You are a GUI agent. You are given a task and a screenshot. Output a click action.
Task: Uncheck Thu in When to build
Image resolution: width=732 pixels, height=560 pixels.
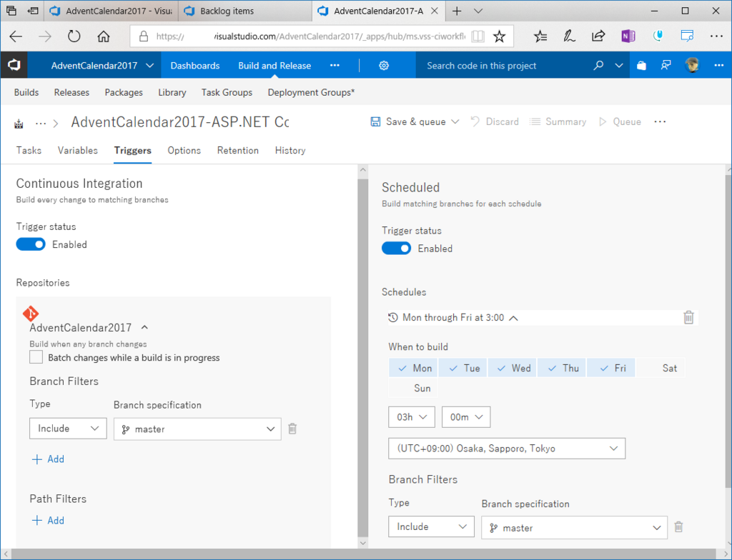pos(562,368)
